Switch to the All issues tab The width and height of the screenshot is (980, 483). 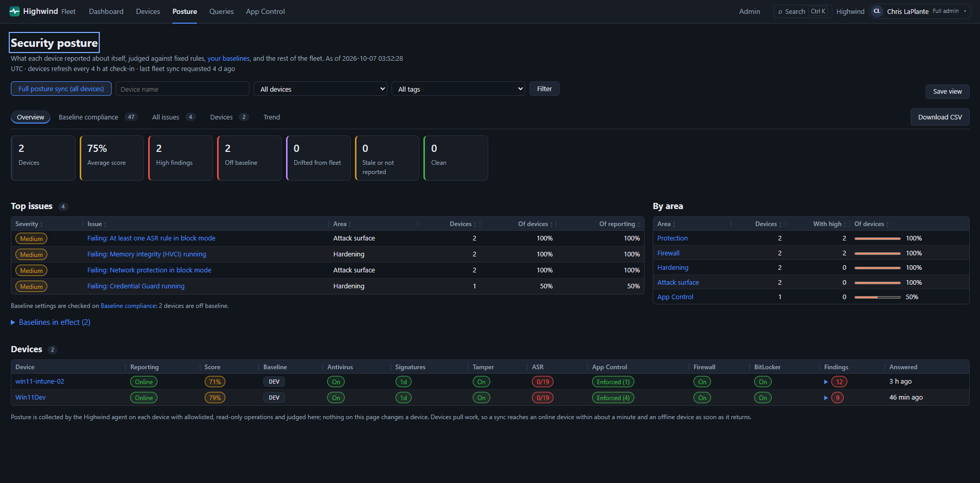[x=173, y=117]
